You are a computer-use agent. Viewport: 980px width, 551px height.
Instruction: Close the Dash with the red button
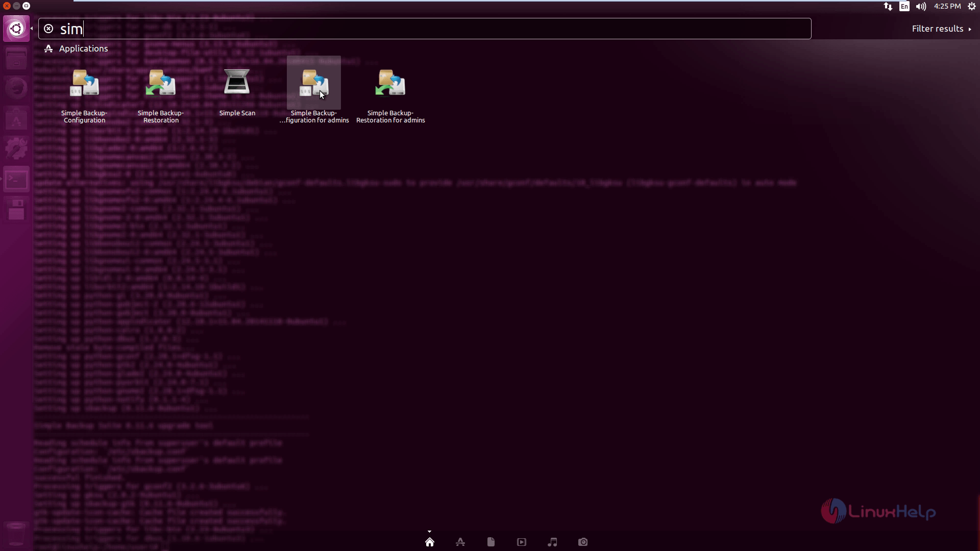click(7, 6)
